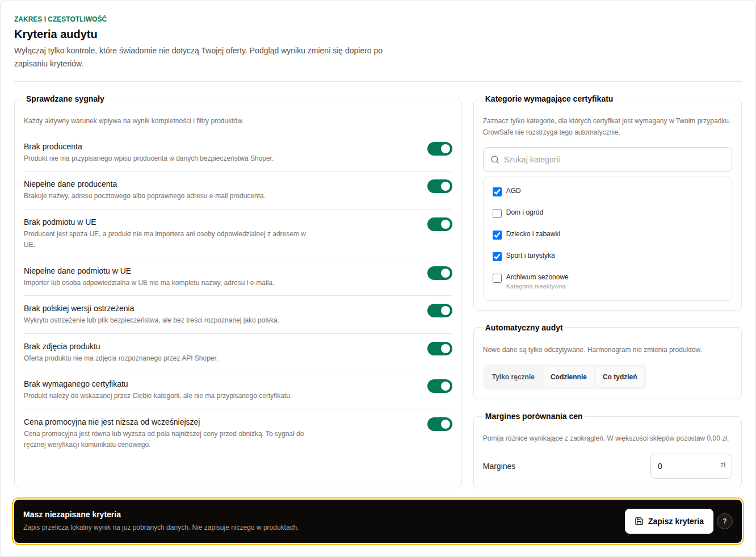
Task: Click the Brak zdjęcia produktu row label
Action: (62, 346)
